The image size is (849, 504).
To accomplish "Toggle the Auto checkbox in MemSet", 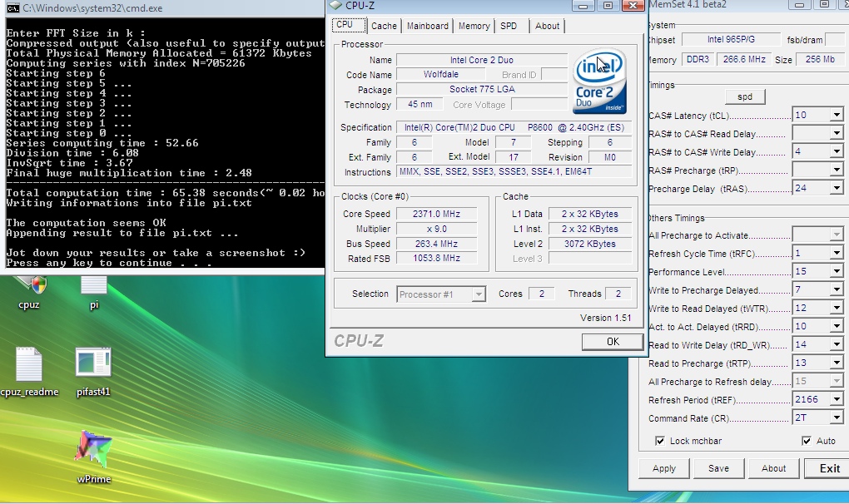I will (807, 441).
